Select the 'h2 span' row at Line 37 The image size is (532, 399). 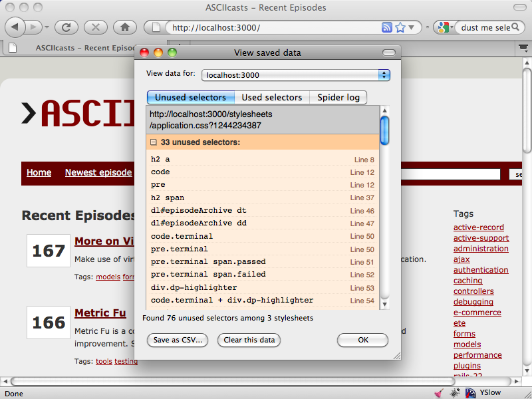[x=263, y=198]
